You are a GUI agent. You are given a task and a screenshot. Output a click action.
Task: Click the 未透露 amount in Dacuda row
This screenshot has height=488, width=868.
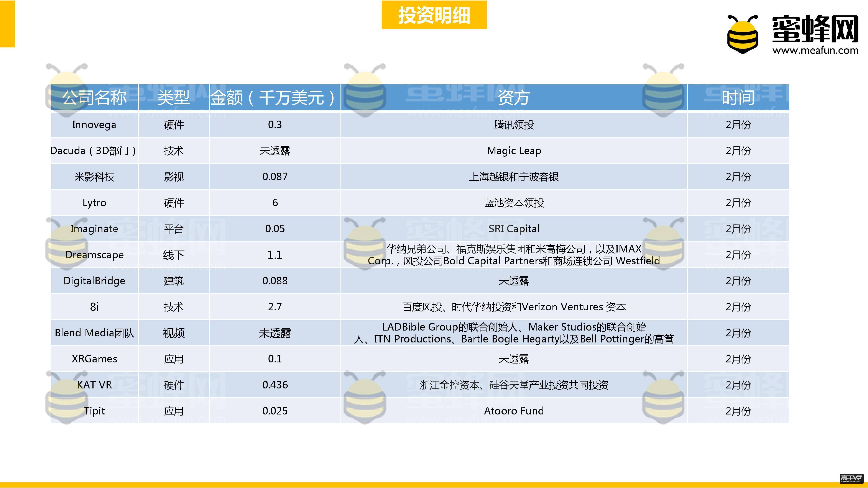tap(275, 151)
